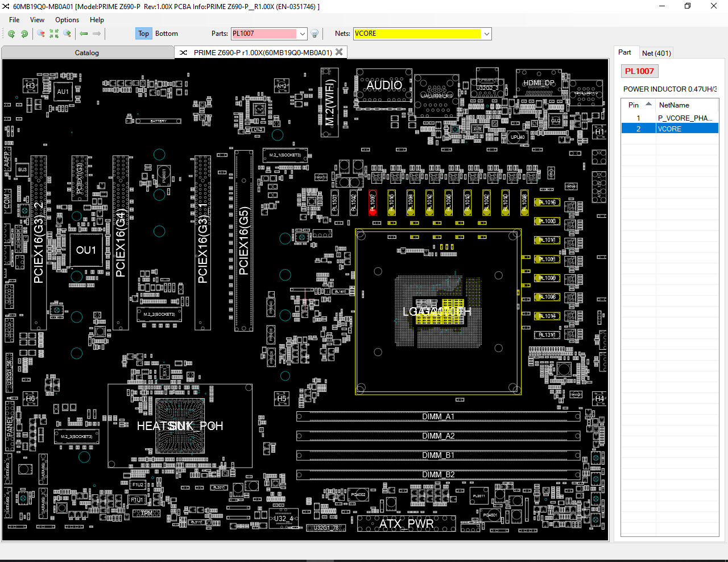Select the PL1011 inductor on board
728x562 pixels.
click(x=547, y=240)
